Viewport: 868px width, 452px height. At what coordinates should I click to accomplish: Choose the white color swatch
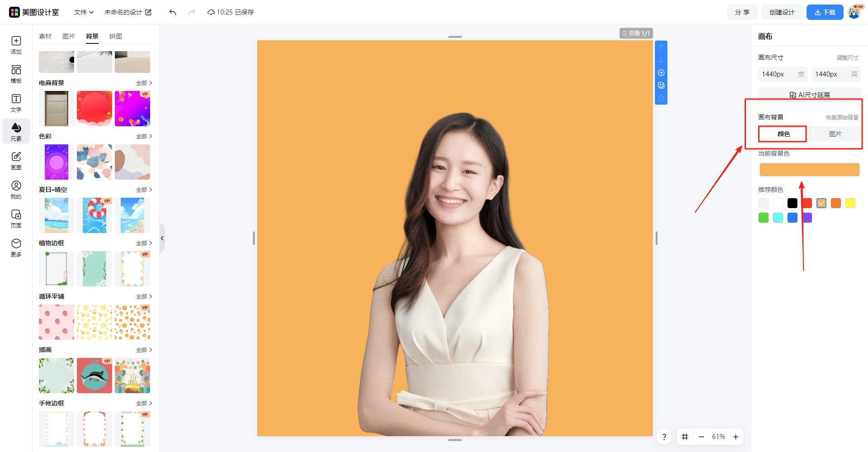point(778,203)
